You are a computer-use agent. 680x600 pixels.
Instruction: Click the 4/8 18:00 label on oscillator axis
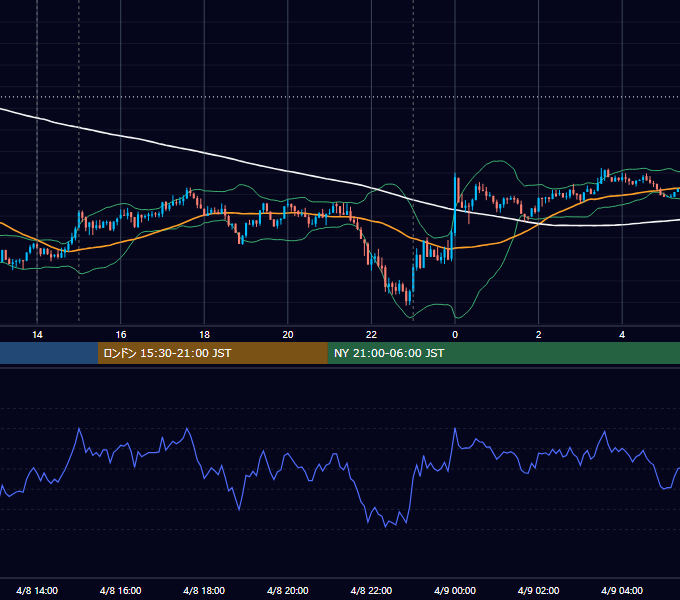pyautogui.click(x=204, y=590)
